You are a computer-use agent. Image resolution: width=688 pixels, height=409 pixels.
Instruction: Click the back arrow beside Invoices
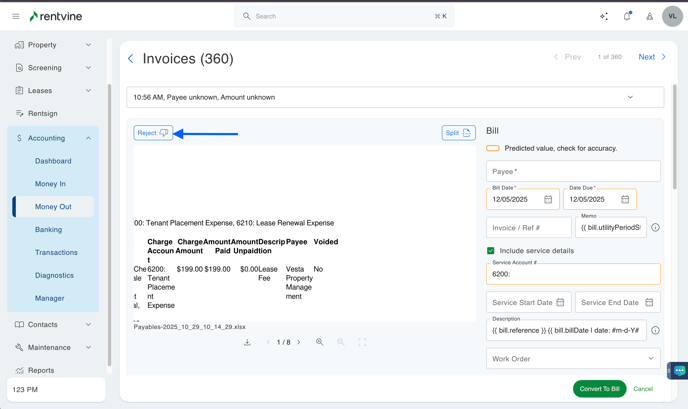click(131, 59)
